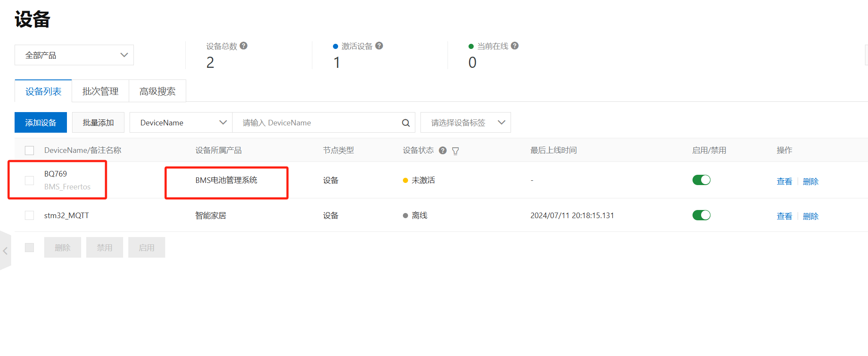Image resolution: width=868 pixels, height=356 pixels.
Task: Click the BMS_Freertos remark text
Action: 67,187
